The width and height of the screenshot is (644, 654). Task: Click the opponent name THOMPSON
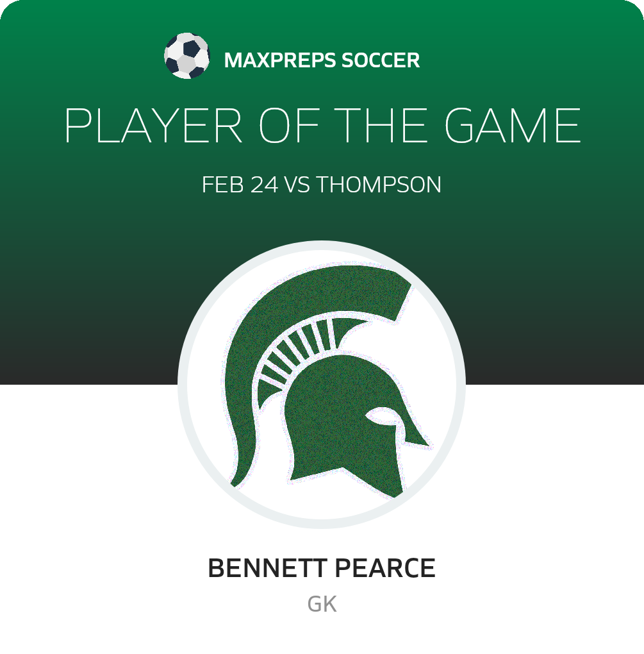coord(379,185)
